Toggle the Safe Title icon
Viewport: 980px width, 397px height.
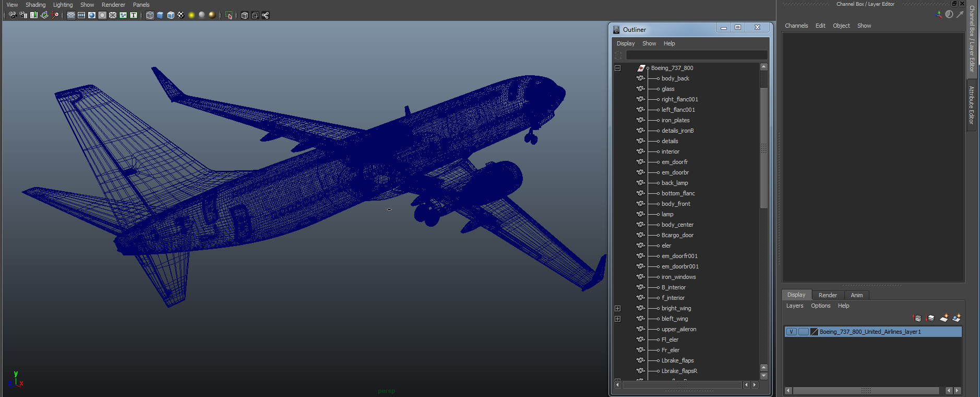(134, 15)
